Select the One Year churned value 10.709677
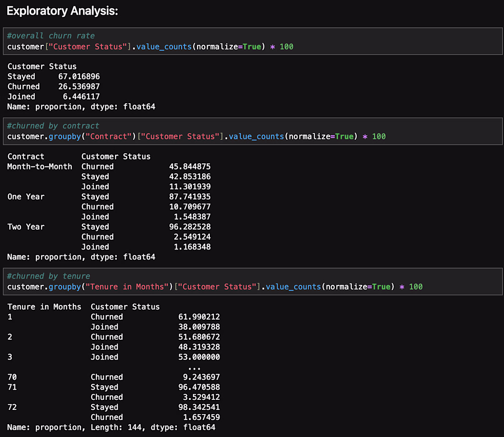 point(190,207)
